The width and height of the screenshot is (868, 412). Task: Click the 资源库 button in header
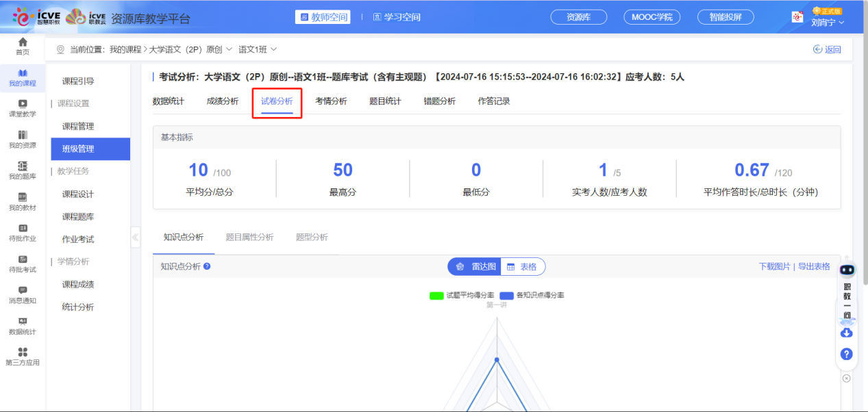[x=580, y=17]
